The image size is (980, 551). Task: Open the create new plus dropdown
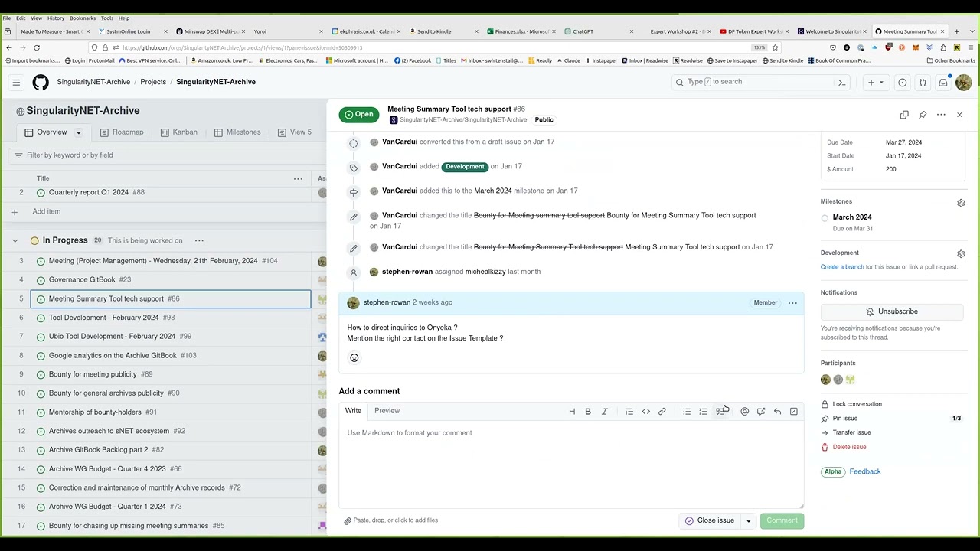[874, 82]
